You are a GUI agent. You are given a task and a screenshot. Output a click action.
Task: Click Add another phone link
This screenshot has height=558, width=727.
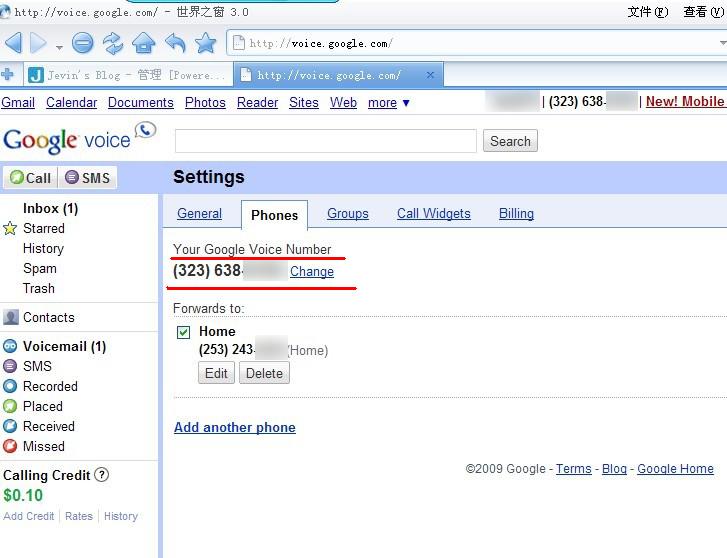point(235,427)
